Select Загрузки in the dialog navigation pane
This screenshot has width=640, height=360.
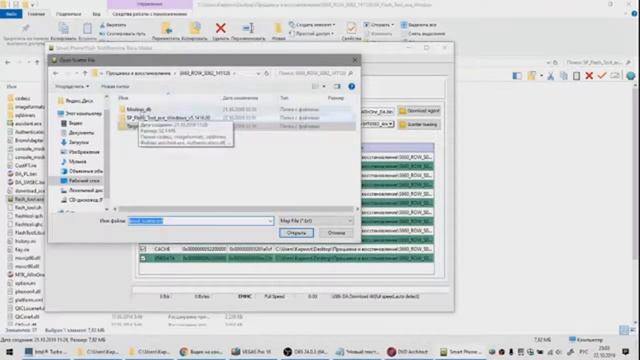(75, 142)
